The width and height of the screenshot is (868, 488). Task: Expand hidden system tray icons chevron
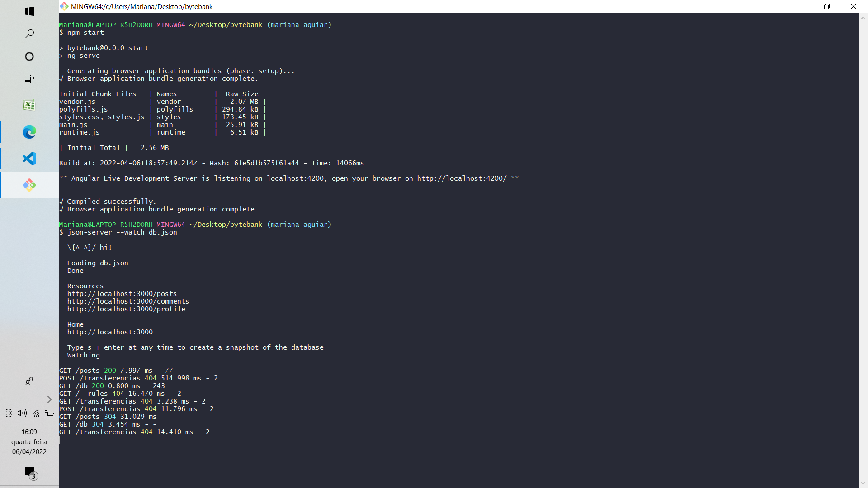[x=49, y=399]
